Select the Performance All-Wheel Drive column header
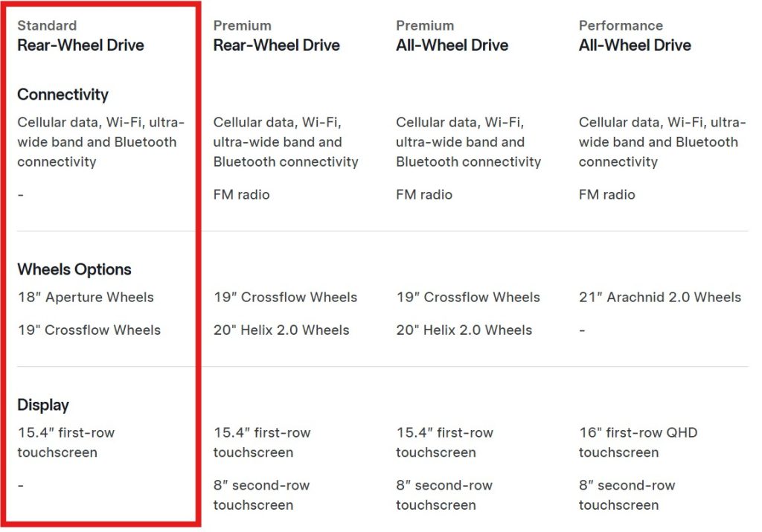This screenshot has width=762, height=532. (635, 36)
